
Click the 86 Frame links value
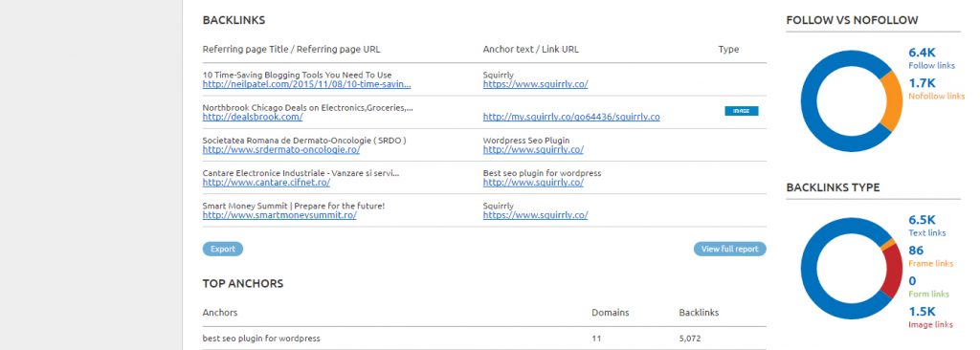click(x=916, y=251)
